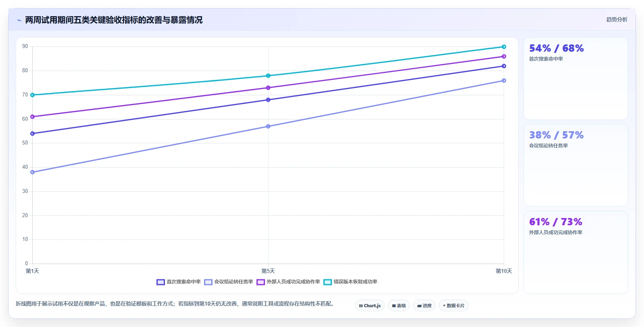
Task: Click the 首次搜索命中率 card label
Action: tap(546, 59)
